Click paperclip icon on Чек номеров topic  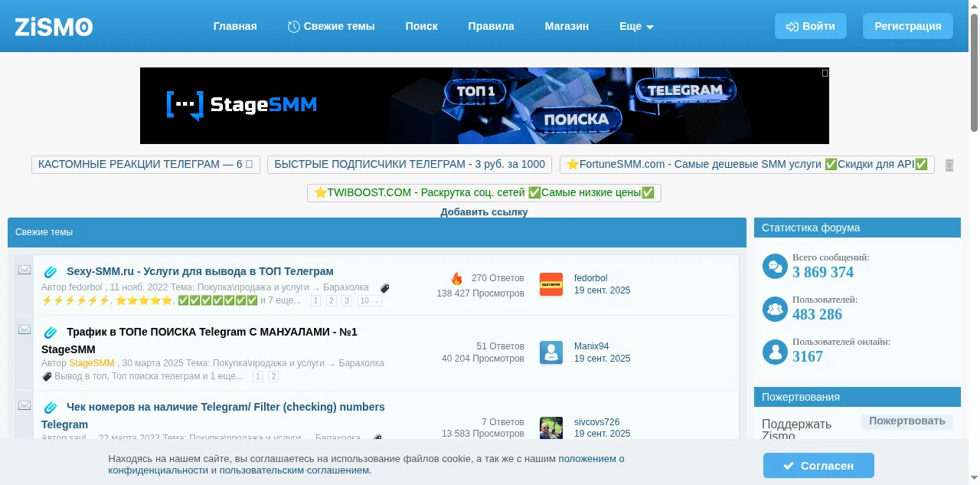point(51,408)
